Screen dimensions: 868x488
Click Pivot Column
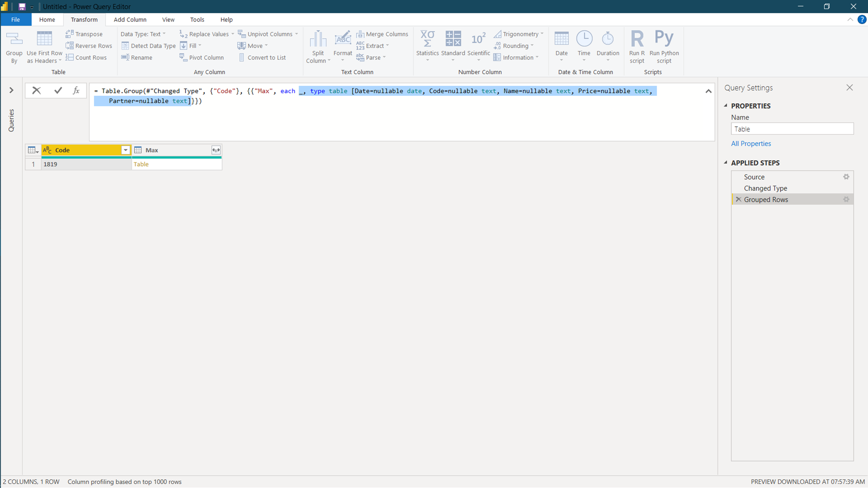pos(202,57)
